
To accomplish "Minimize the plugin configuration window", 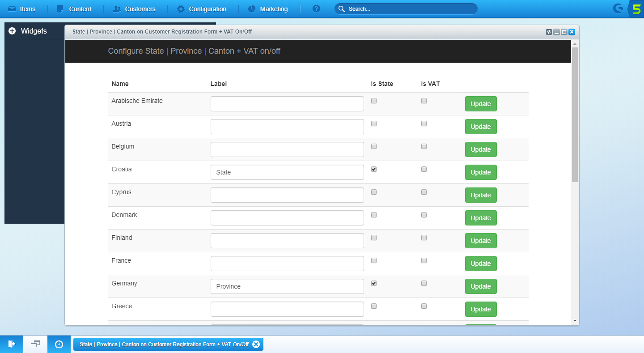I will [x=556, y=32].
